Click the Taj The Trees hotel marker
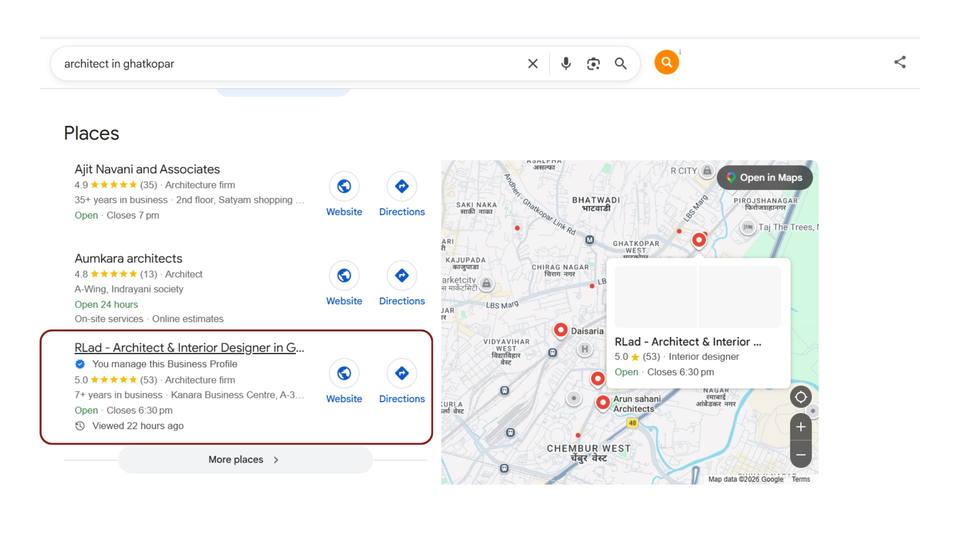 pyautogui.click(x=748, y=228)
